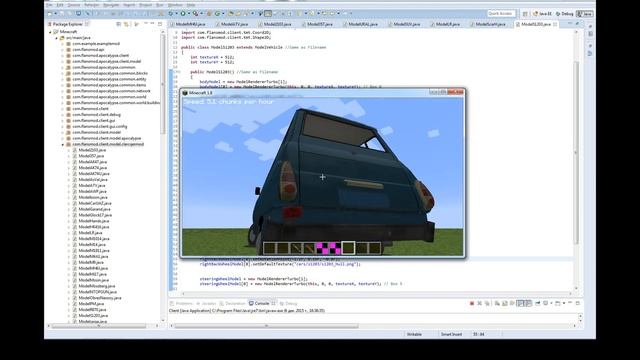
Task: Select the ModelS1203.java editor tab
Action: [536, 24]
